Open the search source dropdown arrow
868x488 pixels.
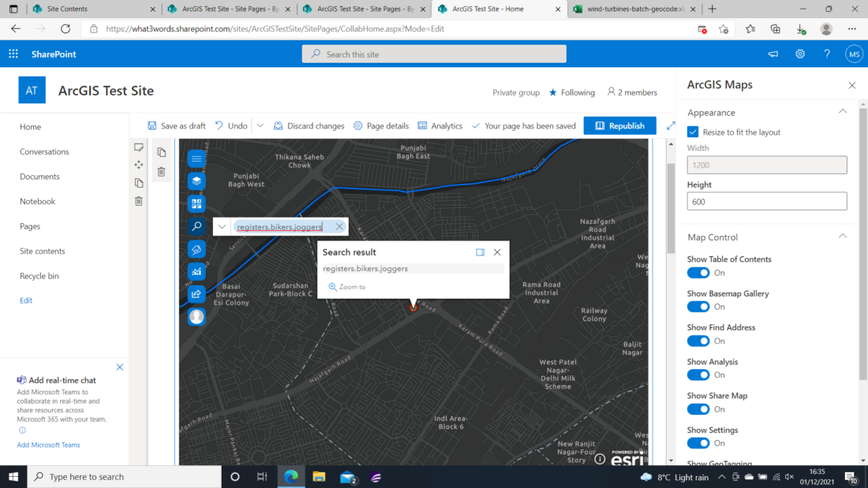222,226
